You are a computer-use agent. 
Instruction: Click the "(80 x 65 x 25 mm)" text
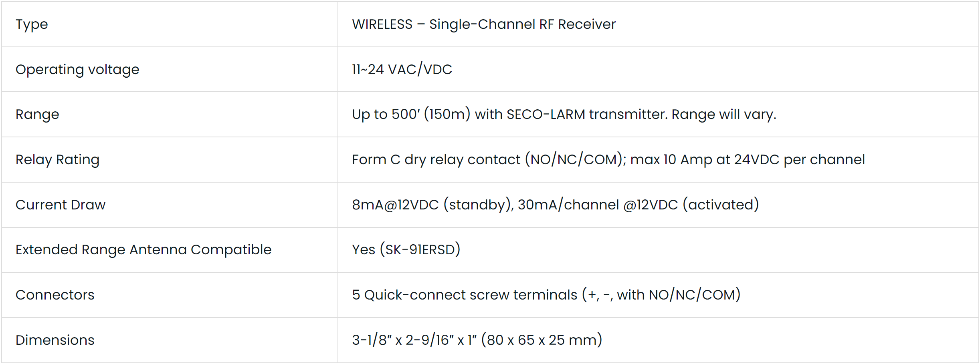[x=542, y=340]
